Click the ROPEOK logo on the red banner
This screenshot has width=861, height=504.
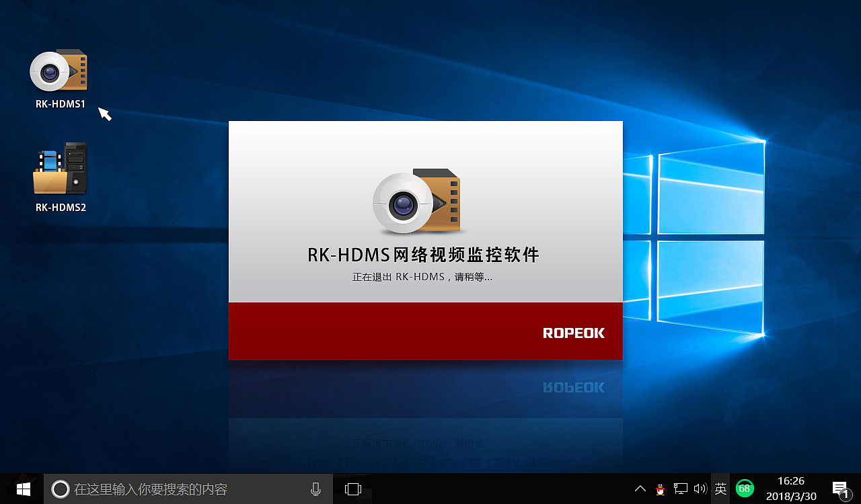pyautogui.click(x=573, y=331)
